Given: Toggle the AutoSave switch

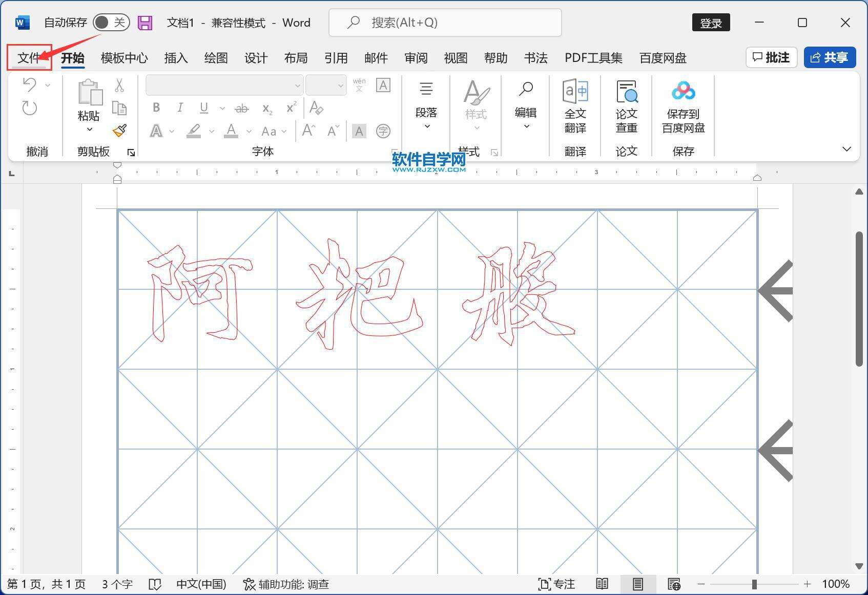Looking at the screenshot, I should [x=111, y=23].
